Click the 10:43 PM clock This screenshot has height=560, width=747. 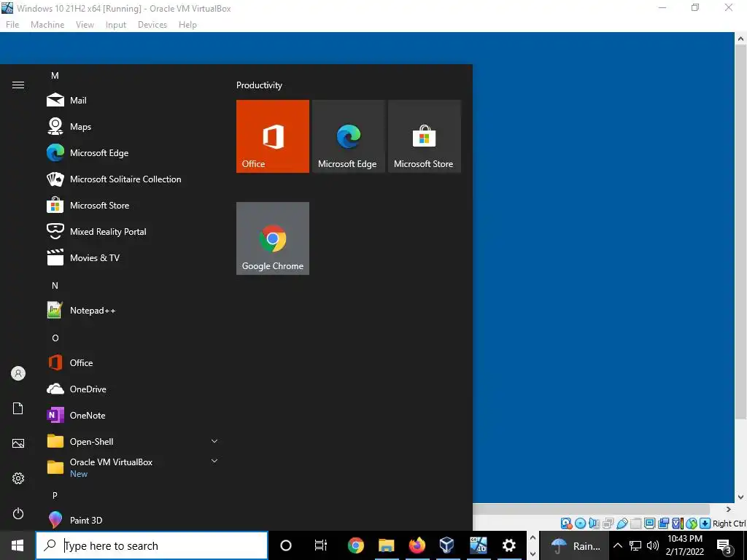click(x=684, y=545)
